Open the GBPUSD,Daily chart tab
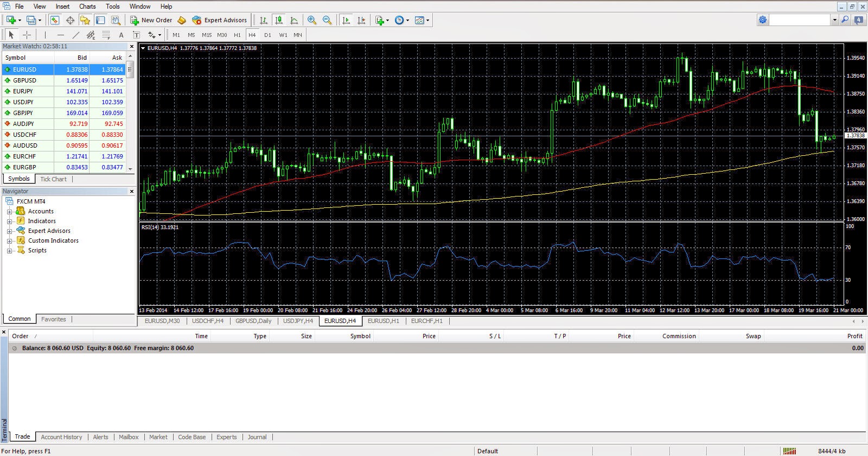Screen dimensions: 868x456 (253, 321)
